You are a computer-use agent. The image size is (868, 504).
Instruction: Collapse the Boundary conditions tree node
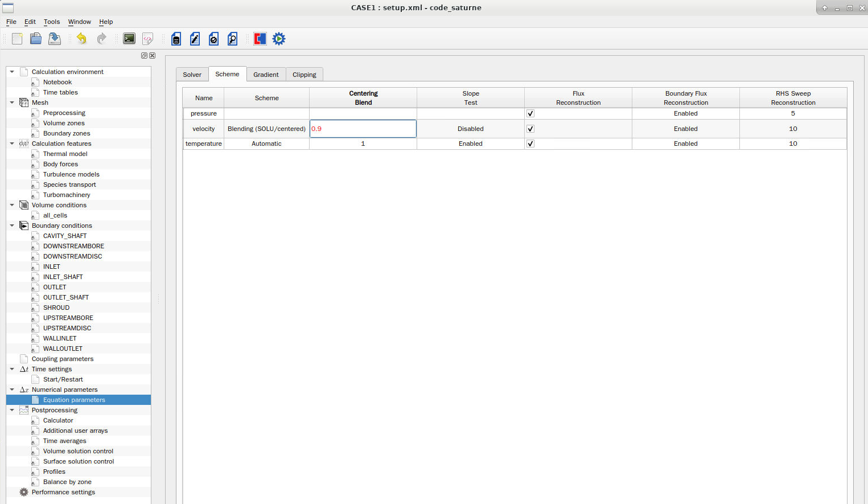click(12, 226)
